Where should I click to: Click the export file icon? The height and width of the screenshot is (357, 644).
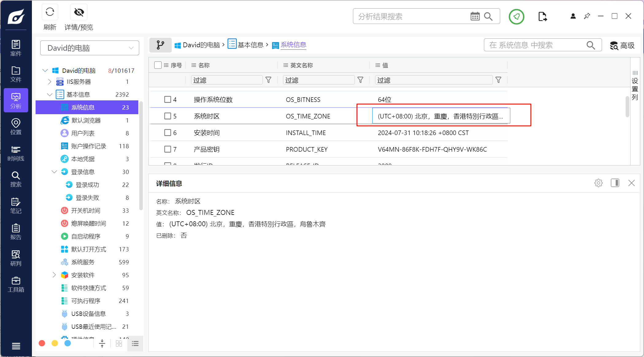[542, 17]
